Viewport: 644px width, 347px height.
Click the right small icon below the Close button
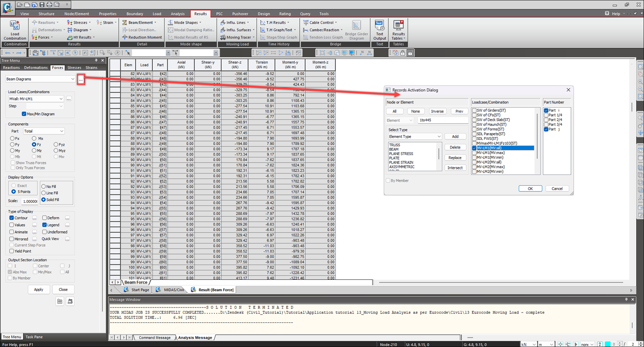pyautogui.click(x=70, y=301)
